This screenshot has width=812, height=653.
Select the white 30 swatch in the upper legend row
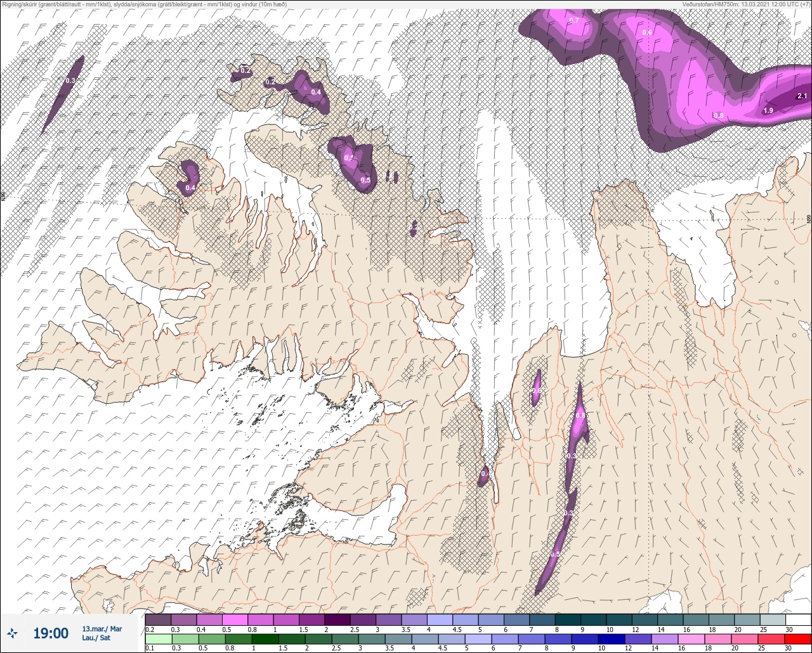[798, 619]
